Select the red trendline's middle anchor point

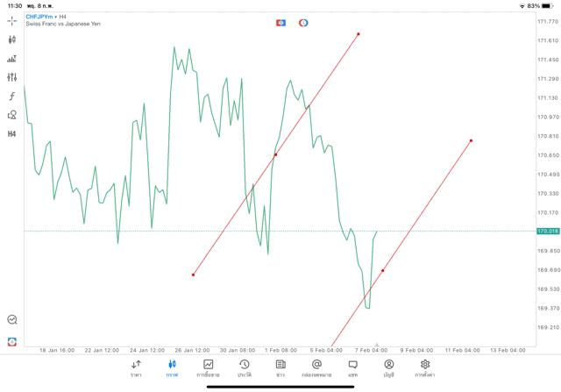(x=275, y=154)
